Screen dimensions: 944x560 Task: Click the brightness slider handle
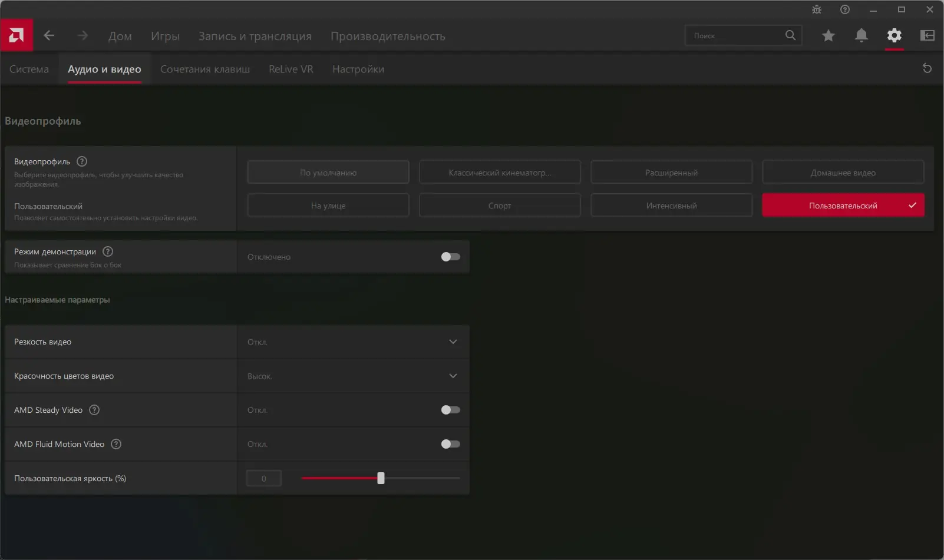pos(381,478)
